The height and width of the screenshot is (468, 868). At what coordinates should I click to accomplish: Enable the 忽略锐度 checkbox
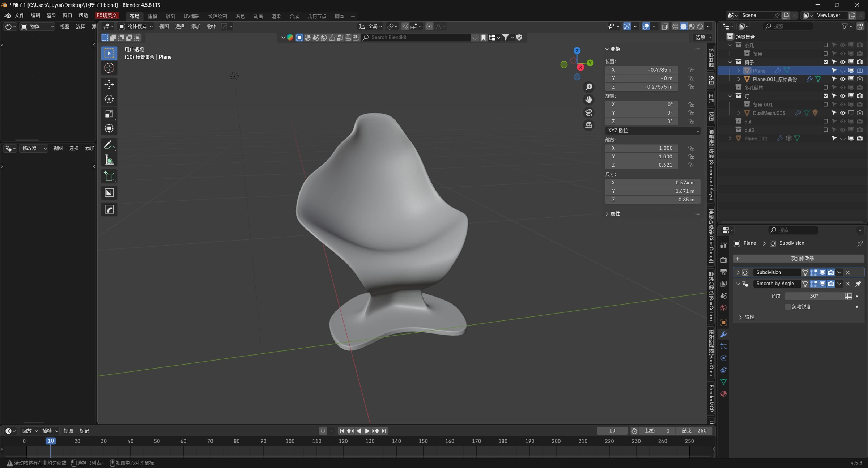pos(787,307)
